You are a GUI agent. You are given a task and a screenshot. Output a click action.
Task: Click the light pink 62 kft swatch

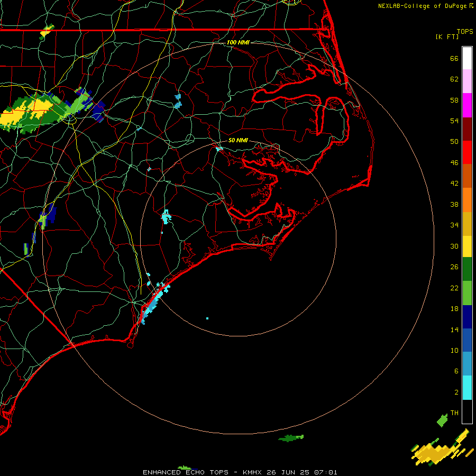[x=467, y=81]
